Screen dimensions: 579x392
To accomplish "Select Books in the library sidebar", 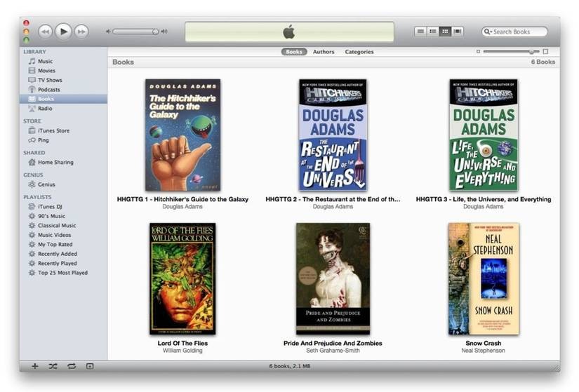I will pos(63,99).
